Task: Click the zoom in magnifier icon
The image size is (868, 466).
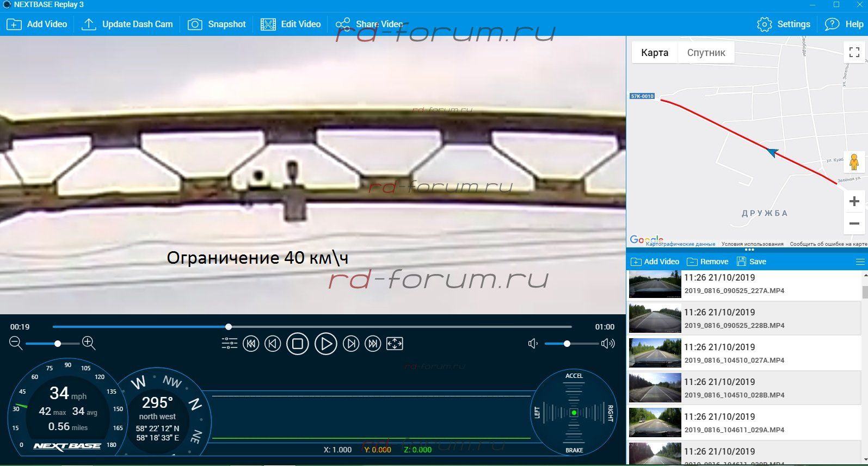Action: [89, 343]
